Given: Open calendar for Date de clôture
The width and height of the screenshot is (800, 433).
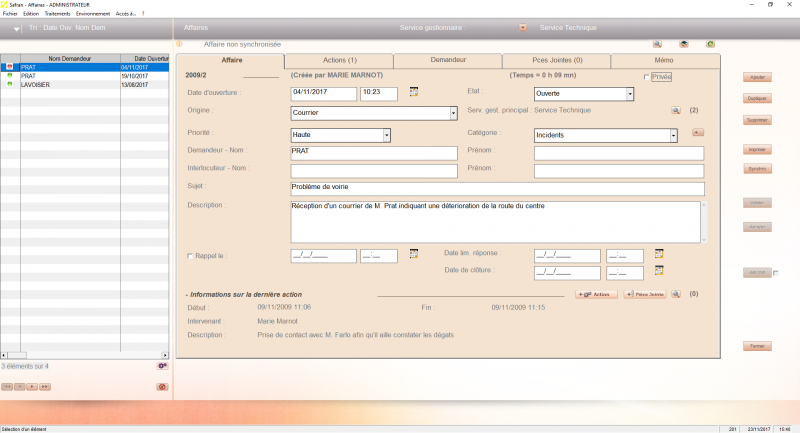Looking at the screenshot, I should [x=659, y=270].
